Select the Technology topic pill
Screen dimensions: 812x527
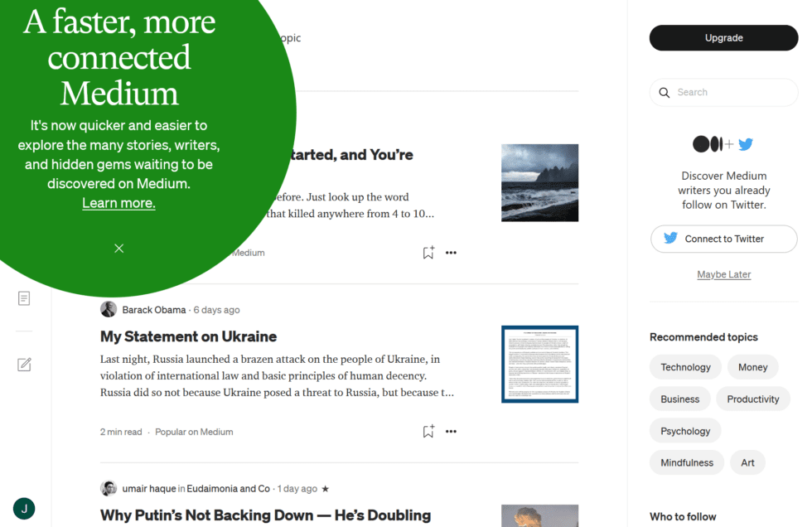click(x=685, y=366)
